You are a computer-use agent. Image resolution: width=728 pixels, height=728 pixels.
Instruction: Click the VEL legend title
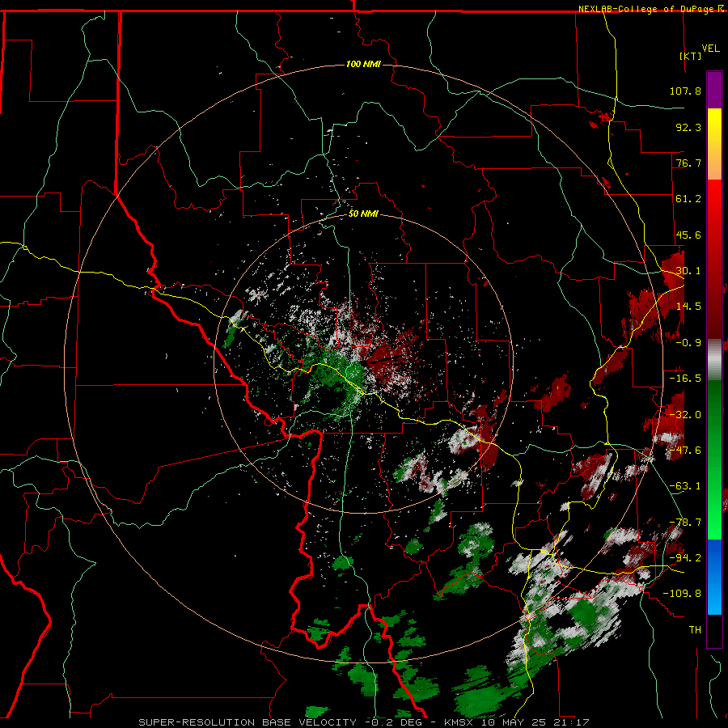710,49
